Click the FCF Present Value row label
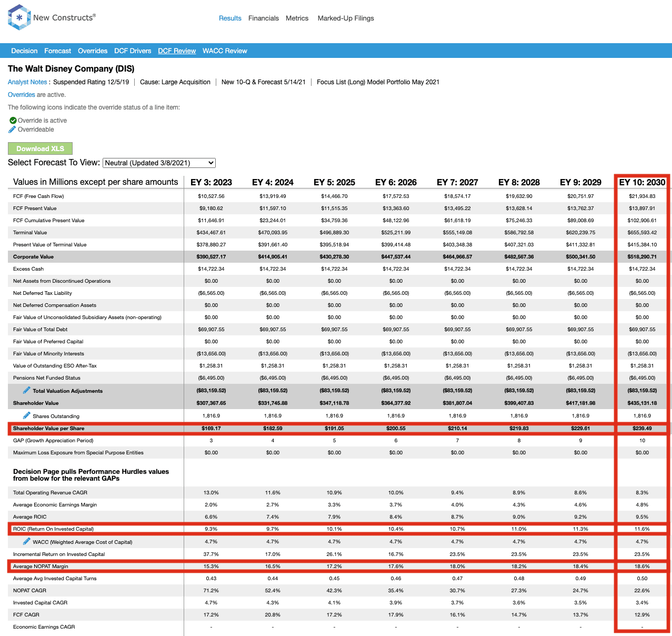The height and width of the screenshot is (636, 672). tap(35, 208)
